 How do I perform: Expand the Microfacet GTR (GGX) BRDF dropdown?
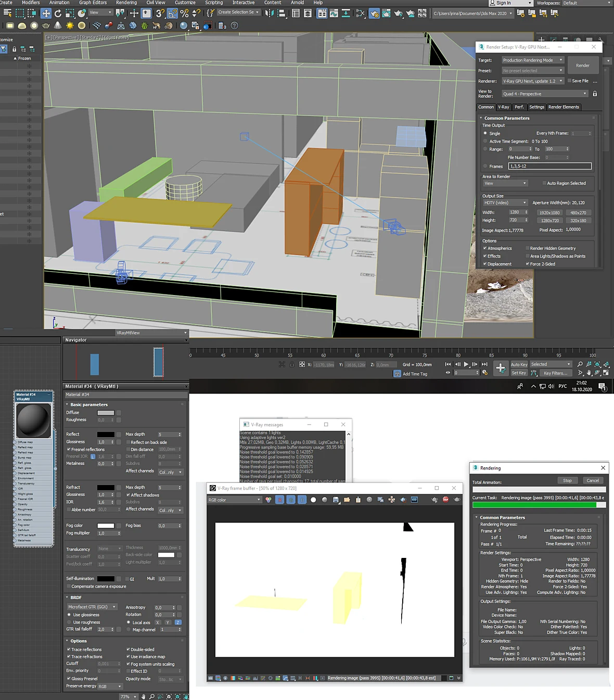point(92,607)
